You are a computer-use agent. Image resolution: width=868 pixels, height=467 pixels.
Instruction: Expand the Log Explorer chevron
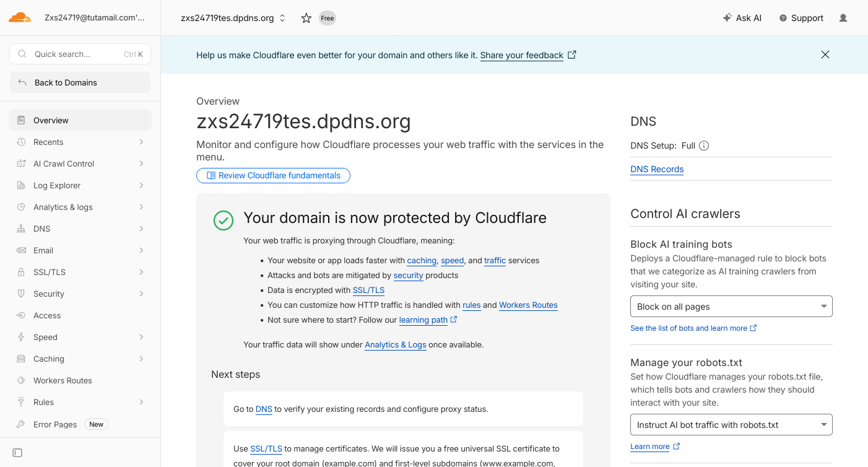coord(142,185)
